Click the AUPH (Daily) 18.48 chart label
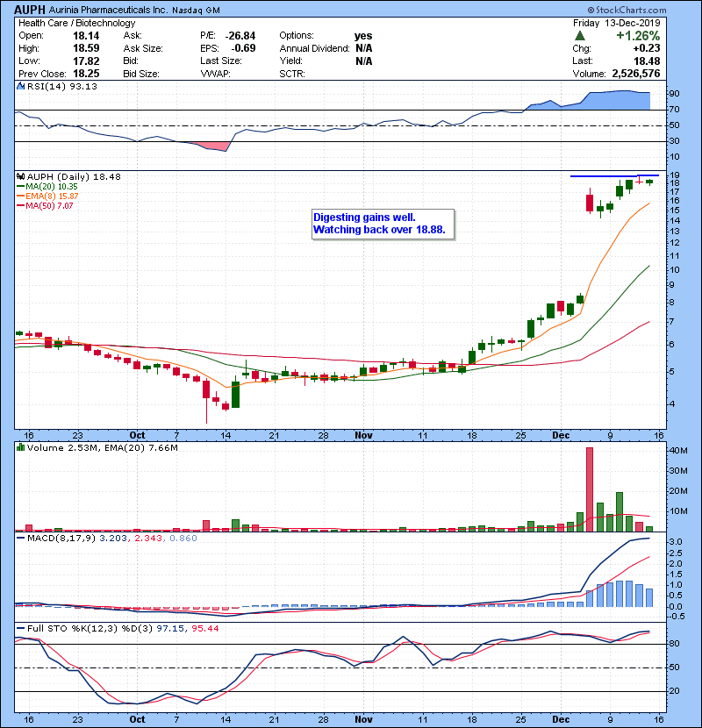Viewport: 702px width, 728px height. 74,177
